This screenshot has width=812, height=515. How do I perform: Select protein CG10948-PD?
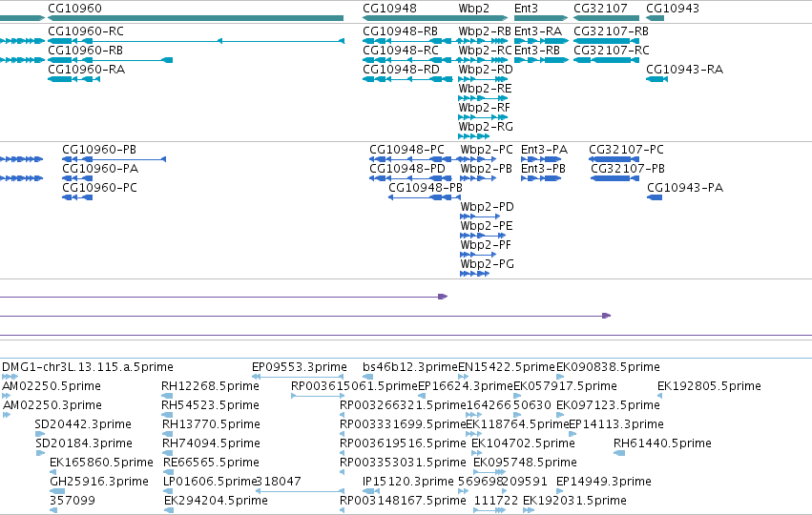tap(410, 178)
